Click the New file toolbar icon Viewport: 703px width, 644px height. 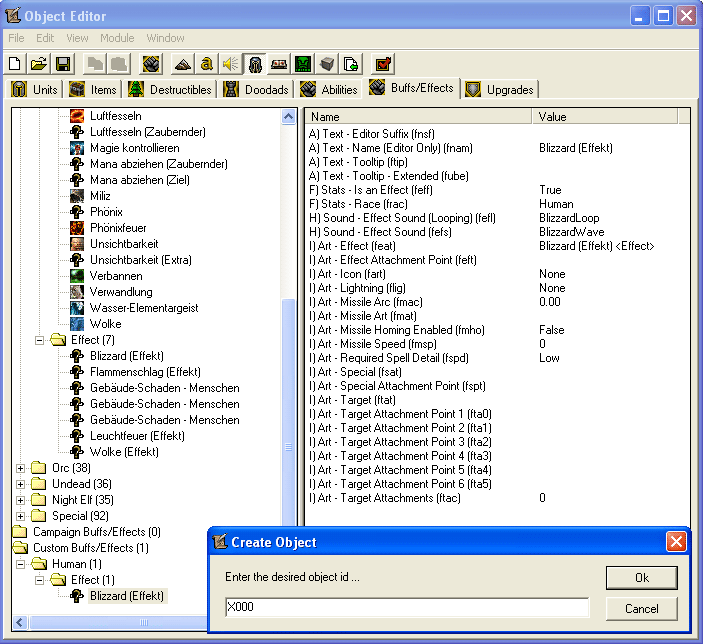[15, 64]
